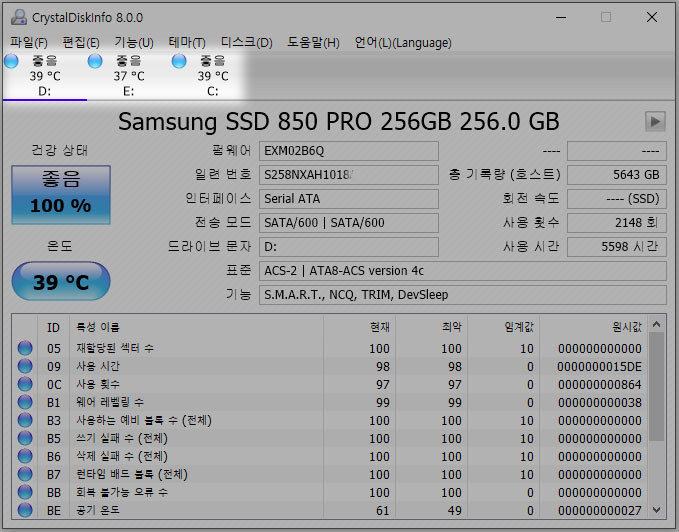
Task: Click power on hours value 5598 시간
Action: coord(617,247)
